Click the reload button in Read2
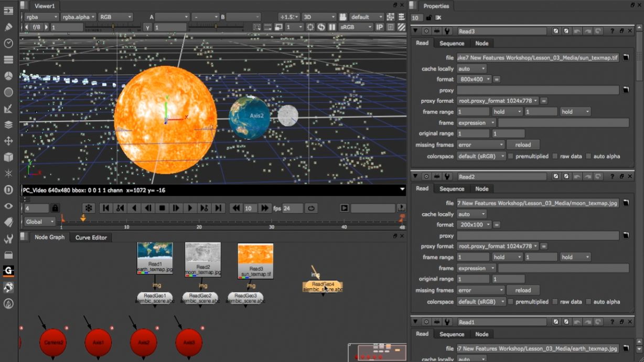 523,290
